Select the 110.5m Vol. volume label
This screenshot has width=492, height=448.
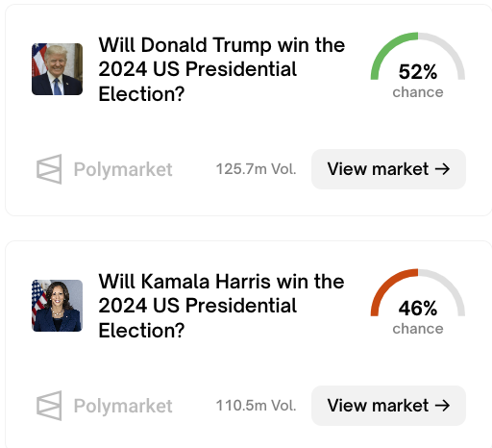256,406
